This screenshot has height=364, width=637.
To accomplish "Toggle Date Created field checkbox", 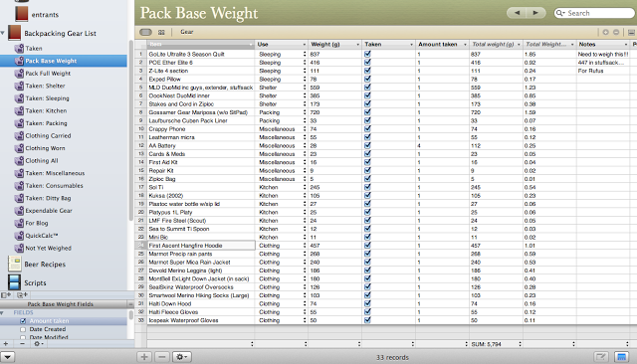I will pyautogui.click(x=23, y=329).
